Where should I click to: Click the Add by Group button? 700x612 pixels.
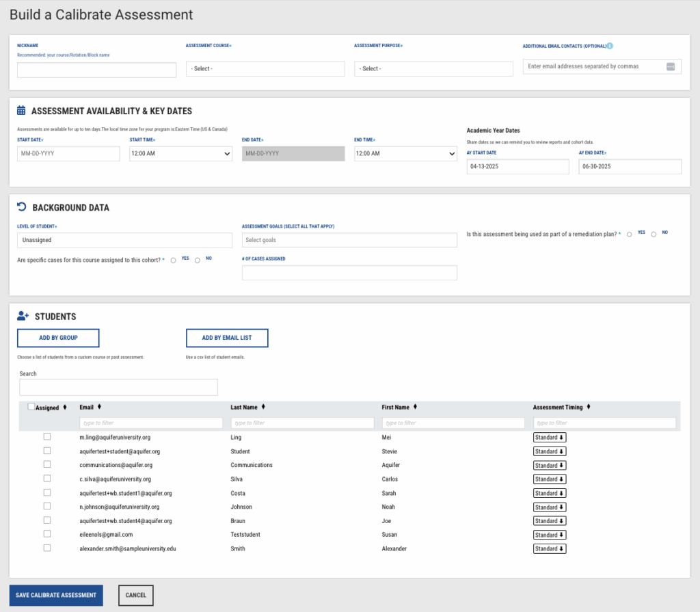tap(58, 338)
